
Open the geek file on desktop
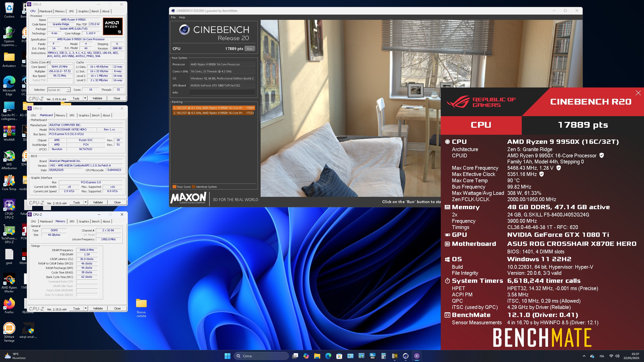pyautogui.click(x=9, y=257)
